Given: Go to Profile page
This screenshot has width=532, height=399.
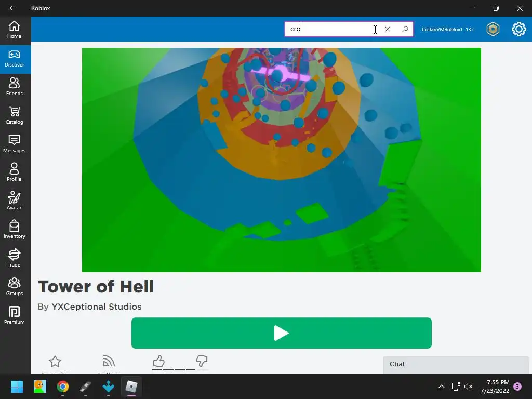Looking at the screenshot, I should coord(14,172).
